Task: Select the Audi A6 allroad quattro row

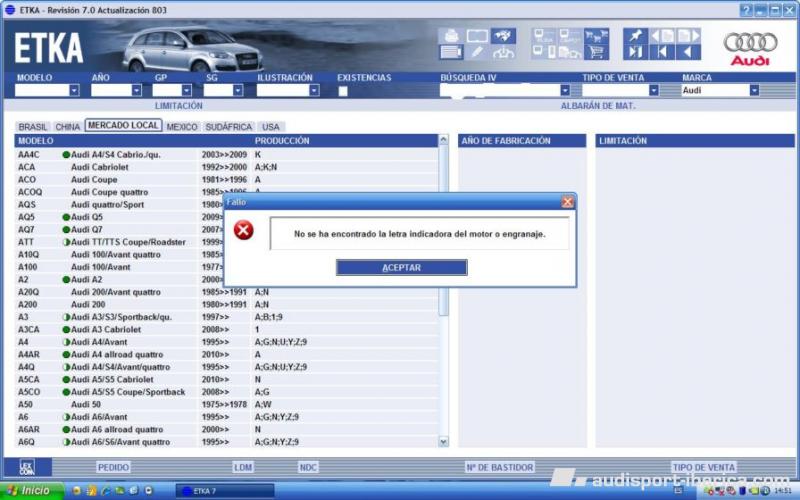Action: [227, 430]
